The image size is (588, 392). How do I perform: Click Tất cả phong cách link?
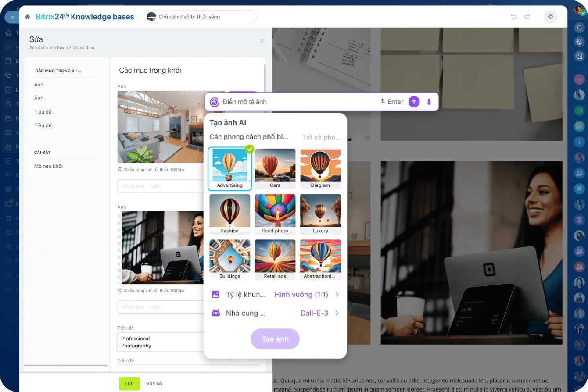click(321, 137)
